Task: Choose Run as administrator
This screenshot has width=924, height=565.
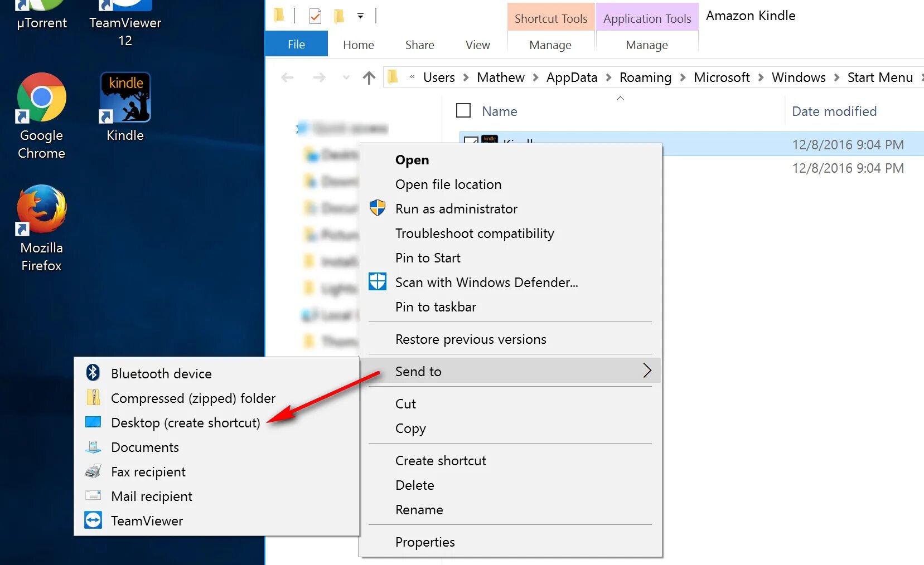Action: pyautogui.click(x=510, y=209)
